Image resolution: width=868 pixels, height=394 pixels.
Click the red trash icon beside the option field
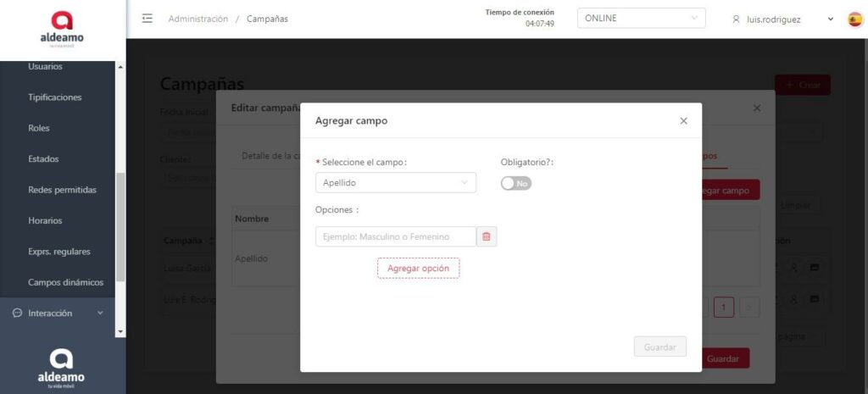pyautogui.click(x=487, y=236)
